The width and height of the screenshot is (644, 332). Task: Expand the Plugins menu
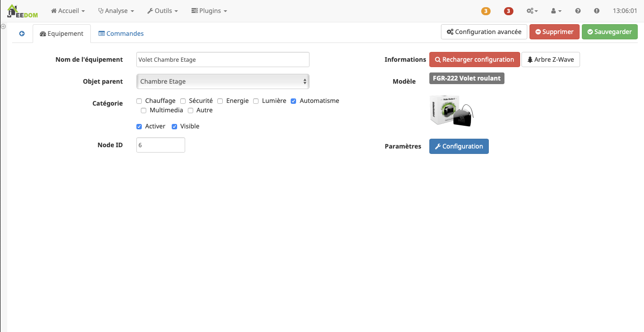209,11
